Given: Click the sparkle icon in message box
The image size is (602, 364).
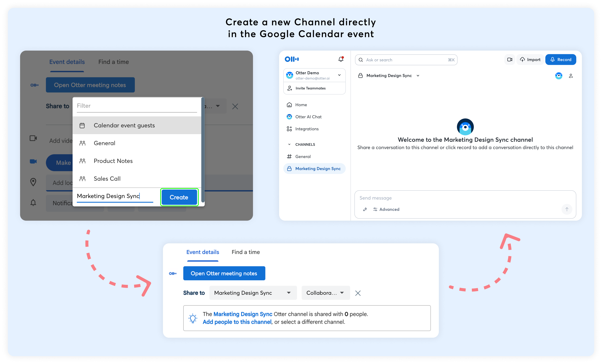Looking at the screenshot, I should pyautogui.click(x=365, y=209).
